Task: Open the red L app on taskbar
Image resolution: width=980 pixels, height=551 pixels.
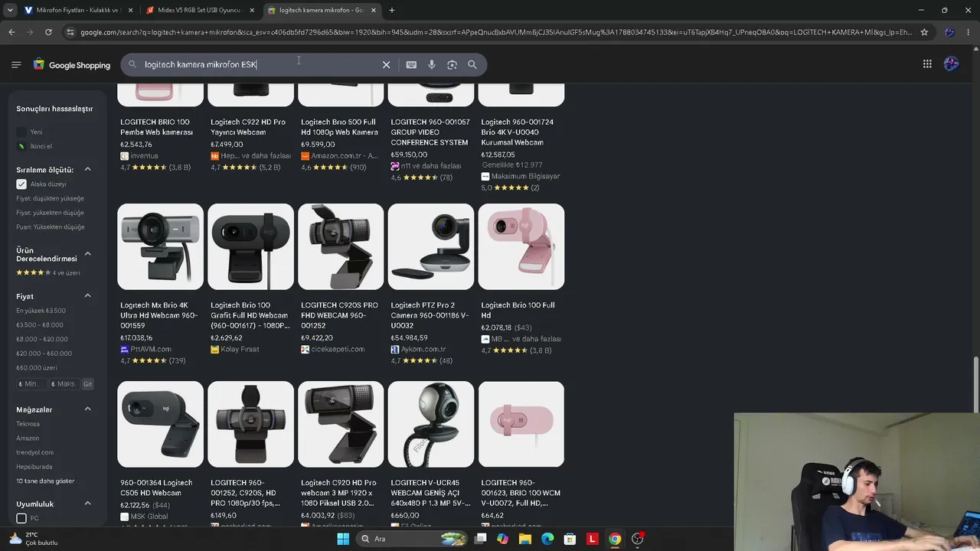Action: point(592,539)
